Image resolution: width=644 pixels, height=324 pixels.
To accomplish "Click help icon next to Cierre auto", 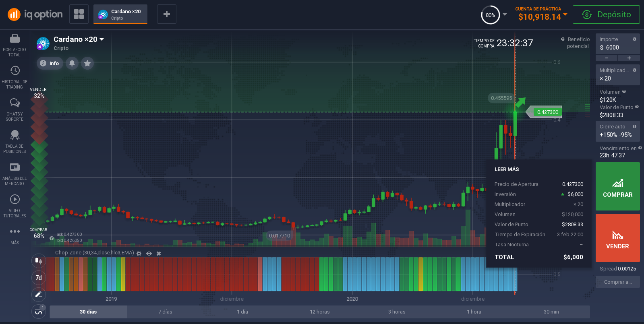I will pos(634,126).
